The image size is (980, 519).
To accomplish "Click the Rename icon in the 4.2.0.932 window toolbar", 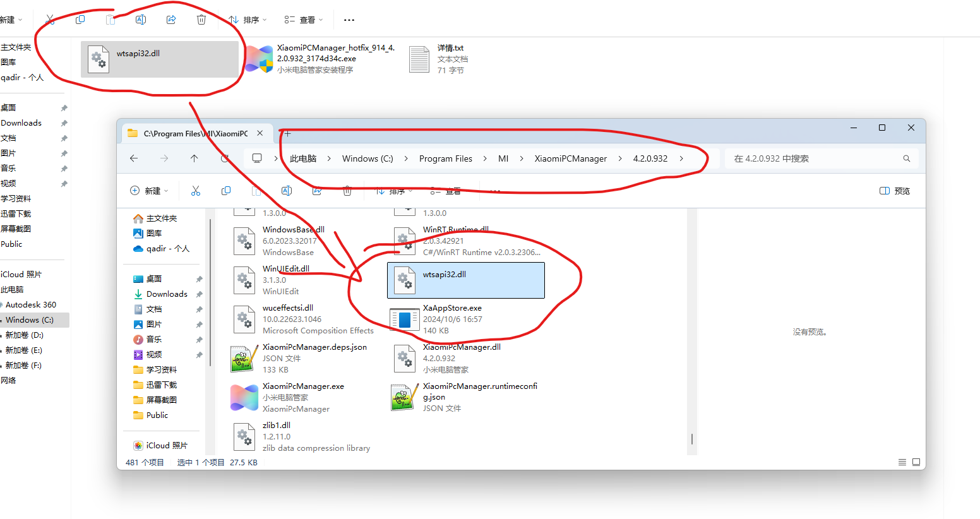I will pos(287,191).
